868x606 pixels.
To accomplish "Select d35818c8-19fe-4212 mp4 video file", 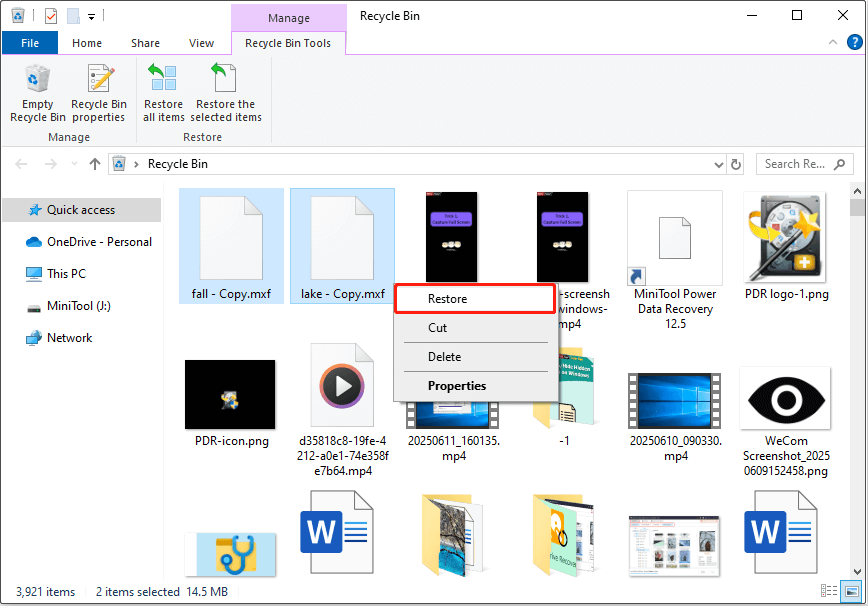I will [343, 410].
